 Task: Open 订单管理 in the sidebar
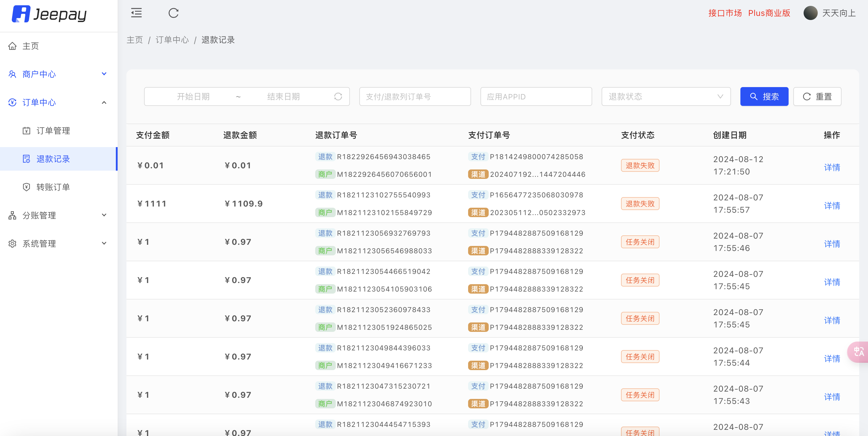point(53,131)
